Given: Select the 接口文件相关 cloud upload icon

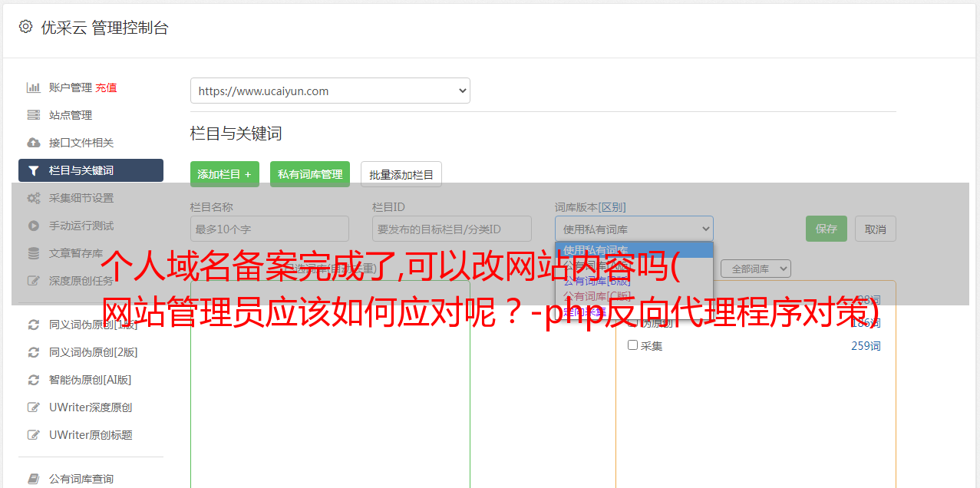Looking at the screenshot, I should click(x=34, y=143).
